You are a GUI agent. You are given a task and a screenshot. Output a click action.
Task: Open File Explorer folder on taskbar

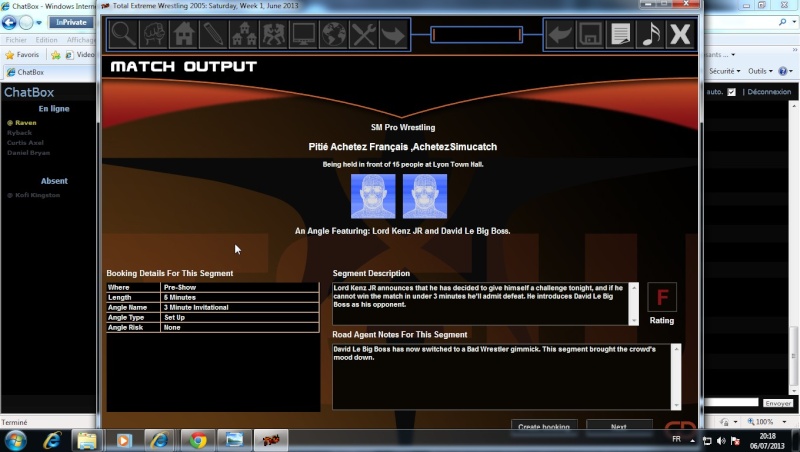coord(87,440)
